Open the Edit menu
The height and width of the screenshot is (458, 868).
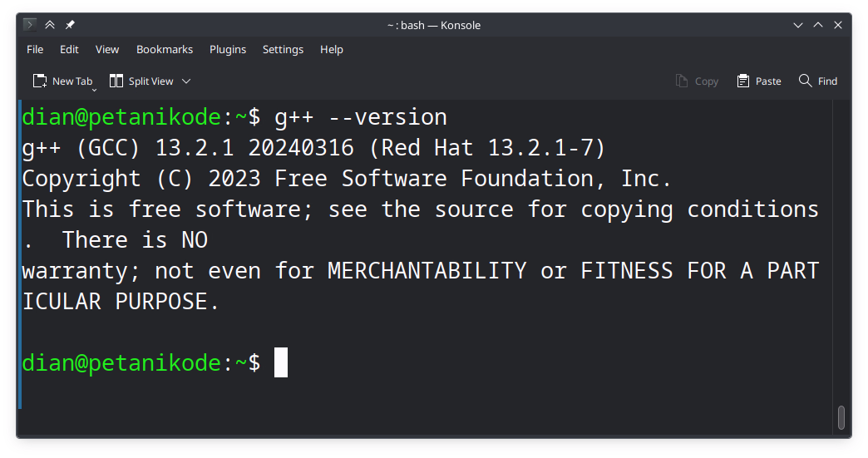point(69,49)
